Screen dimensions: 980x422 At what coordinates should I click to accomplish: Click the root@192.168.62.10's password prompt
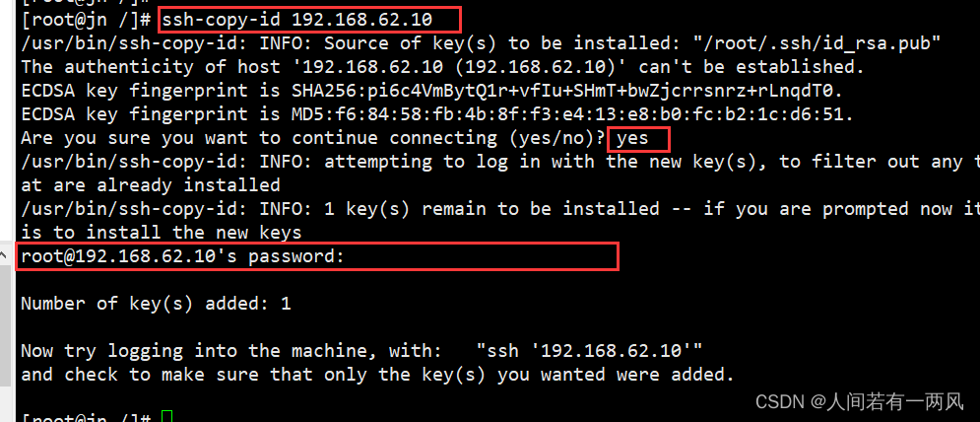coord(182,256)
